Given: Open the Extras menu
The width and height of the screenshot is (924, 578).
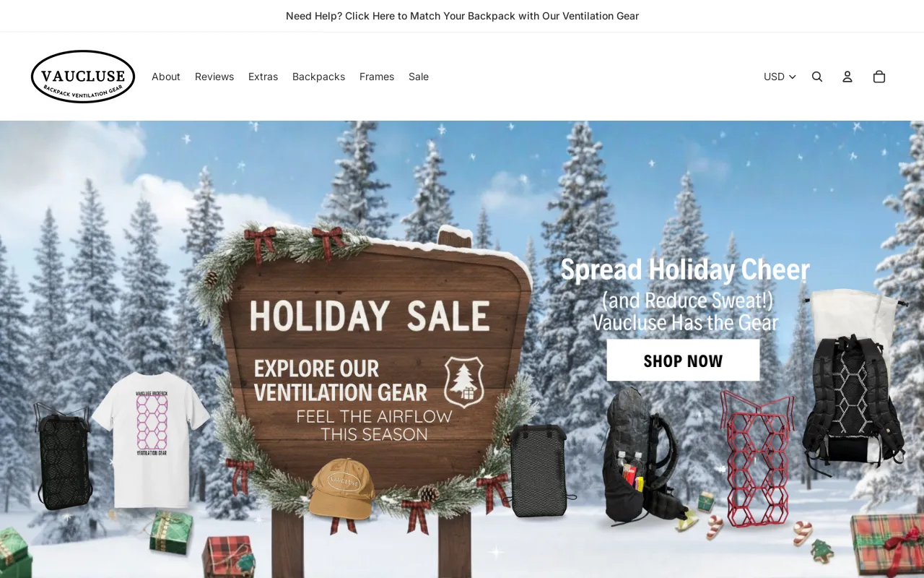Looking at the screenshot, I should (263, 77).
